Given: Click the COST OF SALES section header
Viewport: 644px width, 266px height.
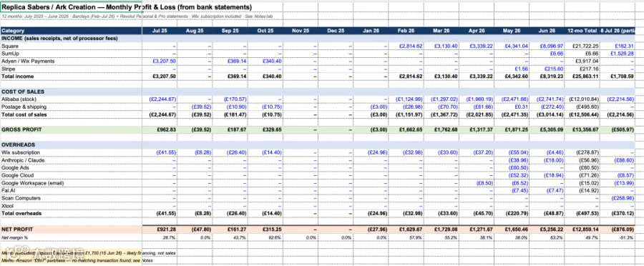Looking at the screenshot, I should pos(23,92).
